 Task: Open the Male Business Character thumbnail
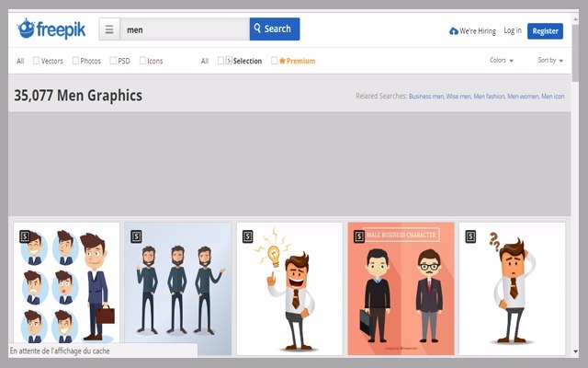(401, 288)
